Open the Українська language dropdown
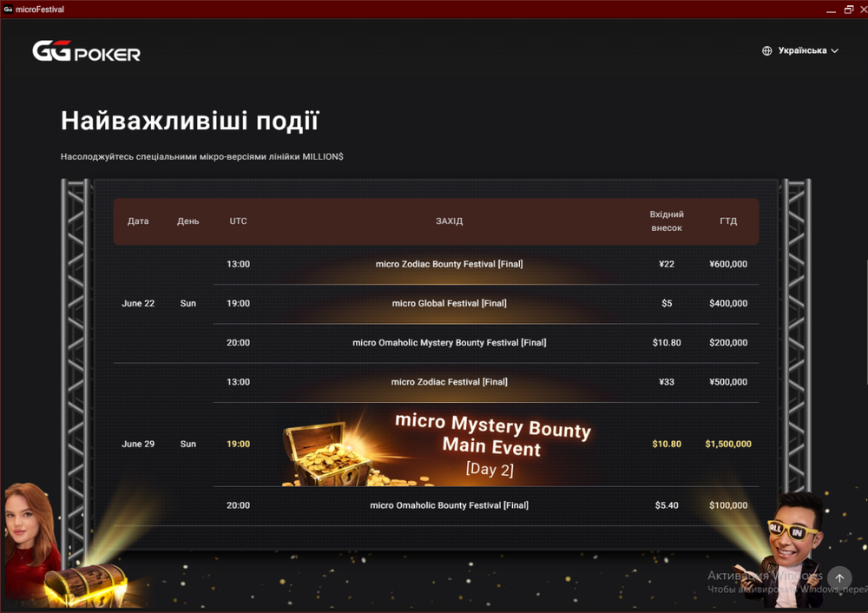The width and height of the screenshot is (868, 613). click(x=807, y=50)
